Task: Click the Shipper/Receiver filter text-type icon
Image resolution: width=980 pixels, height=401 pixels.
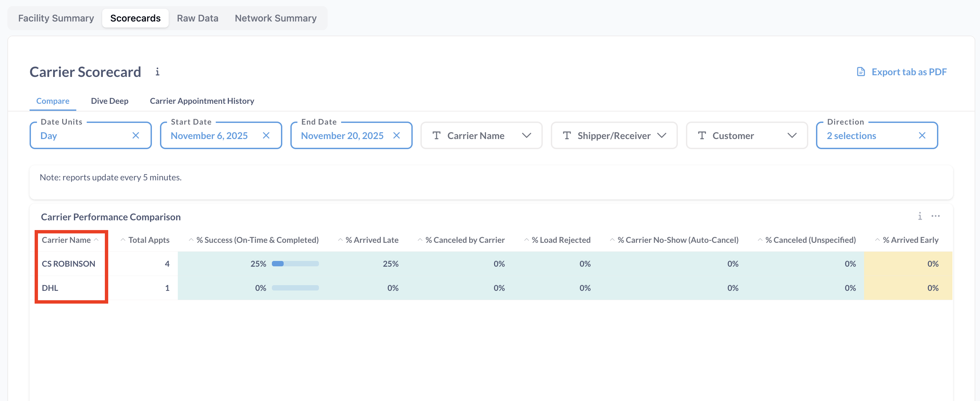Action: point(567,135)
